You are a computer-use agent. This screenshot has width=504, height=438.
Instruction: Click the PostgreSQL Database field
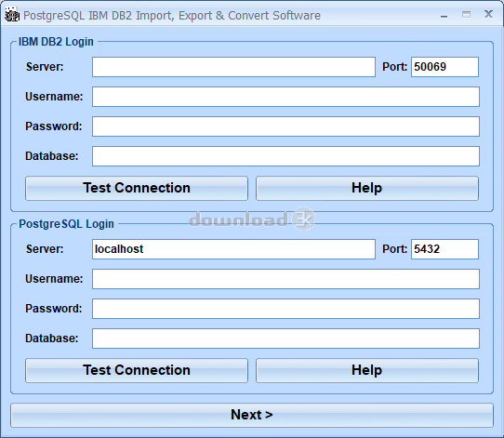click(285, 338)
